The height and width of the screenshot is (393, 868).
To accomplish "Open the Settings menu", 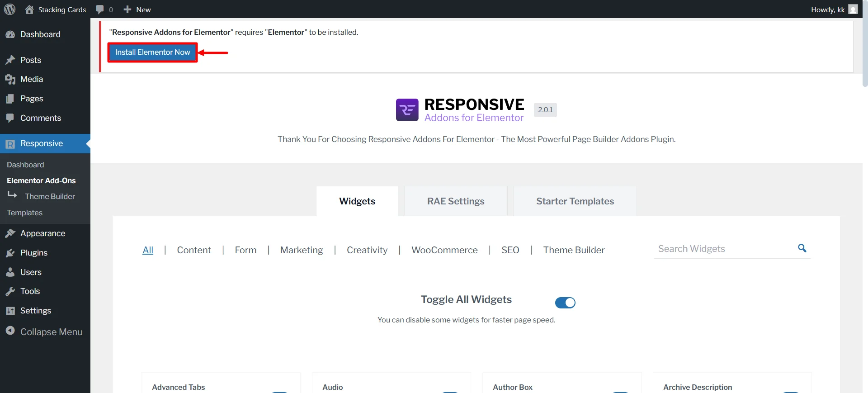I will 45,311.
